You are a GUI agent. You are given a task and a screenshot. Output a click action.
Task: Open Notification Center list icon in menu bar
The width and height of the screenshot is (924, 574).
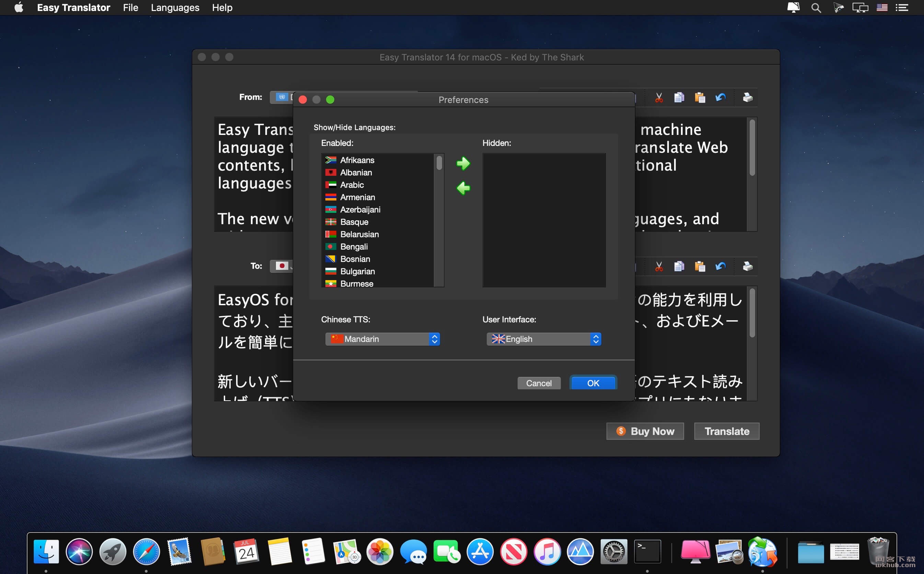tap(902, 8)
